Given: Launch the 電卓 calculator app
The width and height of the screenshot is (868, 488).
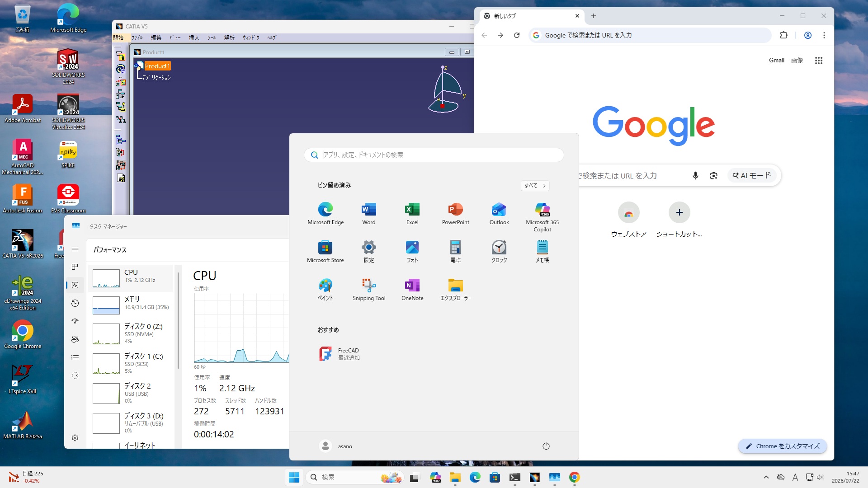Looking at the screenshot, I should pyautogui.click(x=456, y=252).
